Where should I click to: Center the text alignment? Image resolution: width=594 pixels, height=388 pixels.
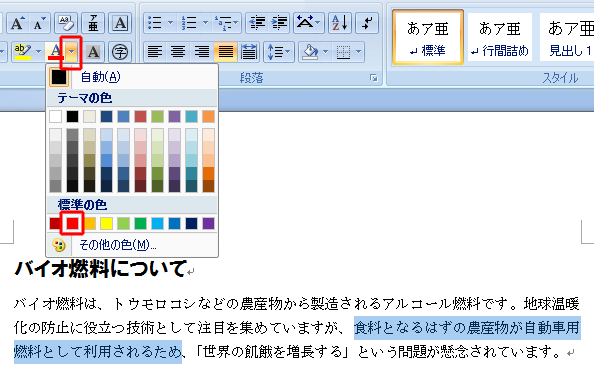[x=178, y=52]
